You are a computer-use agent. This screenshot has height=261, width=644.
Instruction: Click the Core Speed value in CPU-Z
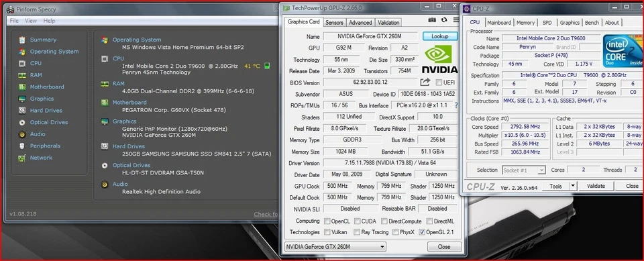point(525,127)
